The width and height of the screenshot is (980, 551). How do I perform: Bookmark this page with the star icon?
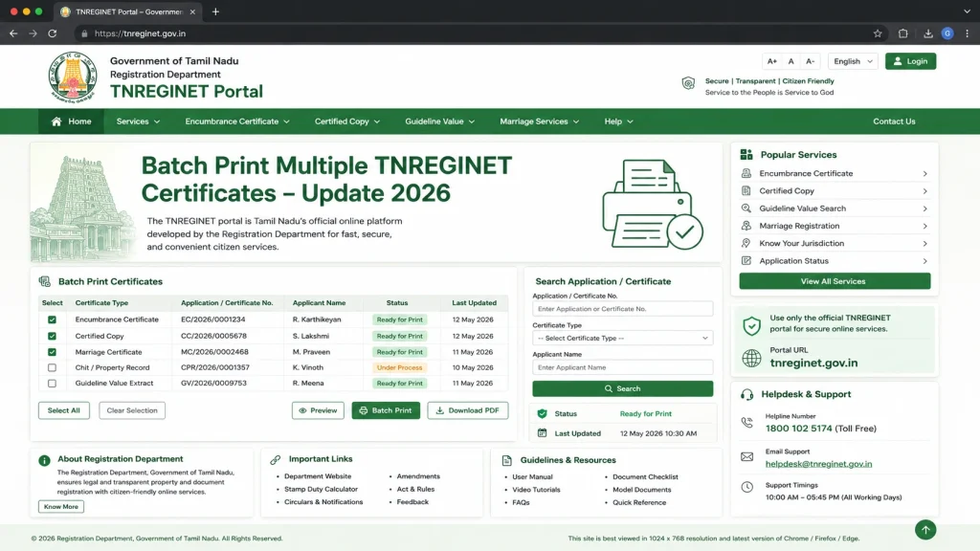coord(878,33)
